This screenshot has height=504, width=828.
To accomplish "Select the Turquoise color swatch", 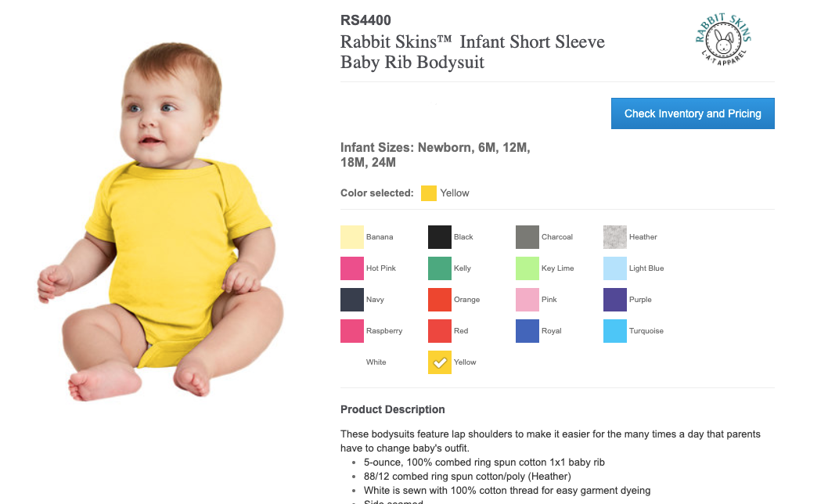I will pos(615,331).
